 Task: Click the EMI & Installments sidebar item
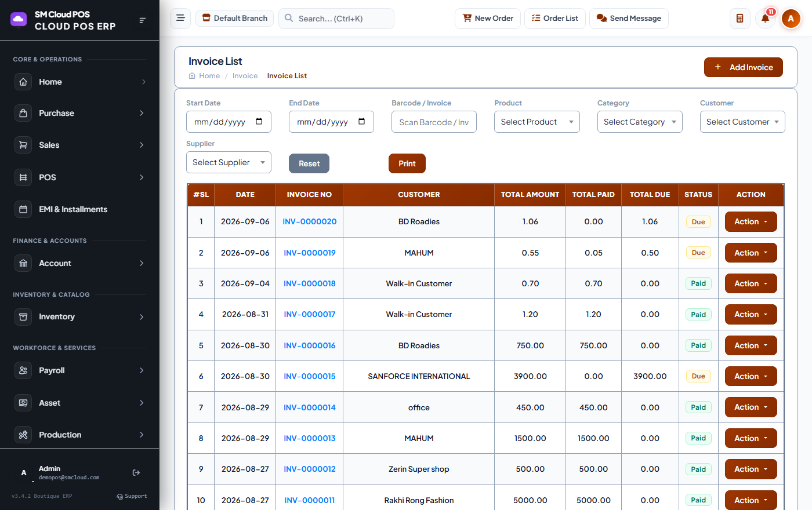tap(79, 209)
